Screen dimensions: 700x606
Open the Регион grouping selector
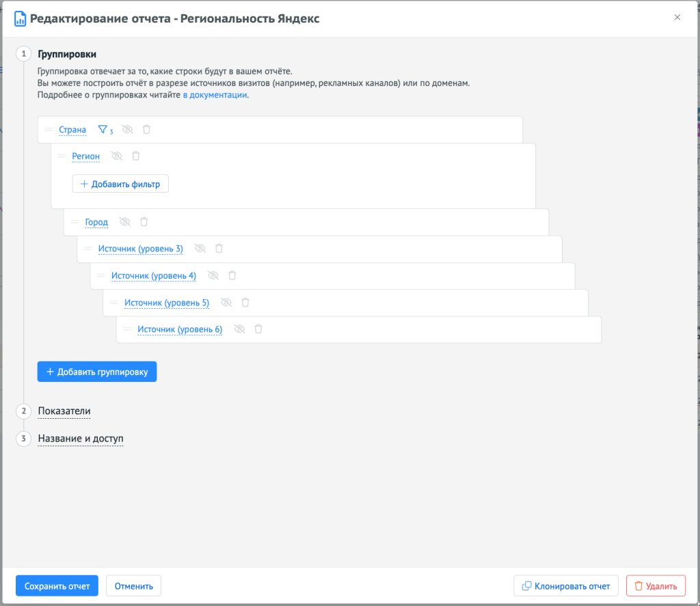tap(85, 156)
